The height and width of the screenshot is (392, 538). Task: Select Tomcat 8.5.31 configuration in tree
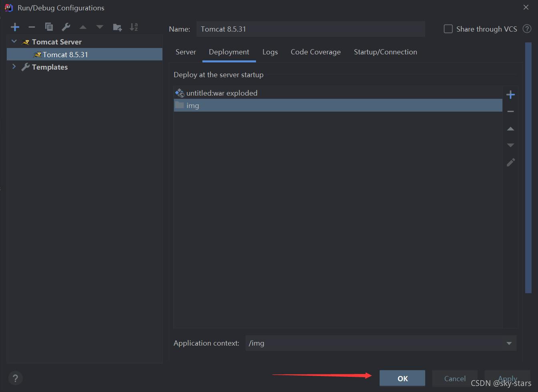pos(84,54)
